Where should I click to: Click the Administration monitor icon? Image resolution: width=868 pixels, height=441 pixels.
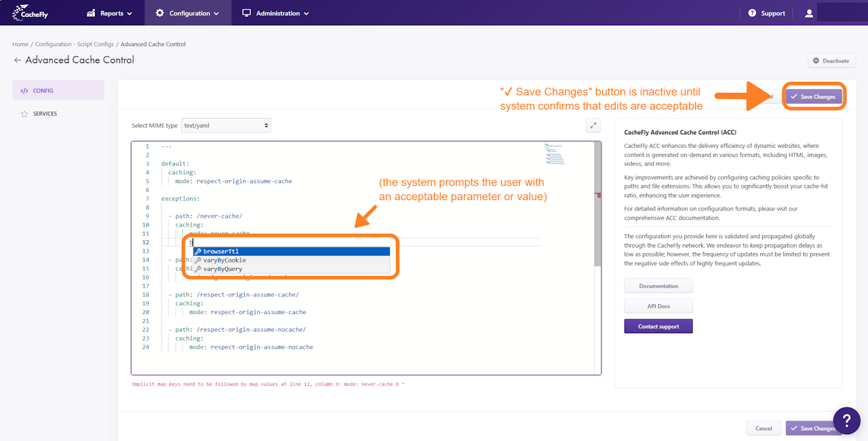tap(246, 13)
